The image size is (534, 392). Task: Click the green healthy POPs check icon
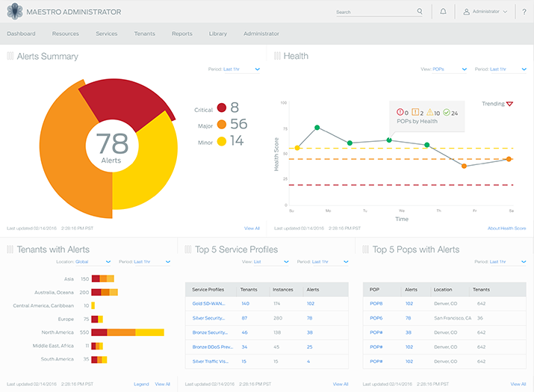(x=445, y=113)
